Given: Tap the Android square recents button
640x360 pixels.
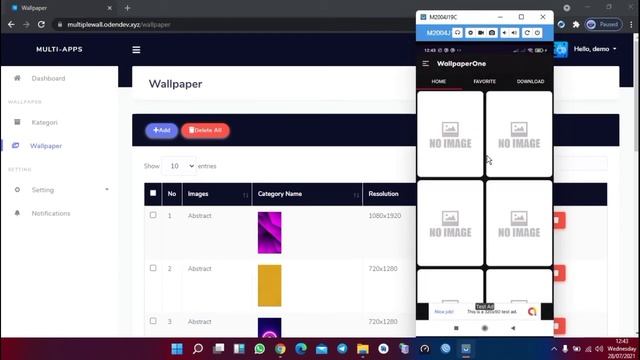Looking at the screenshot, I should (456, 328).
